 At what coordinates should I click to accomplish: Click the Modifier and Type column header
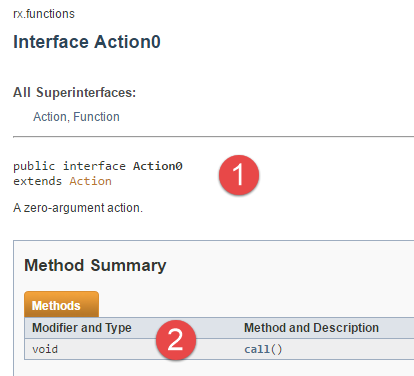pyautogui.click(x=82, y=328)
